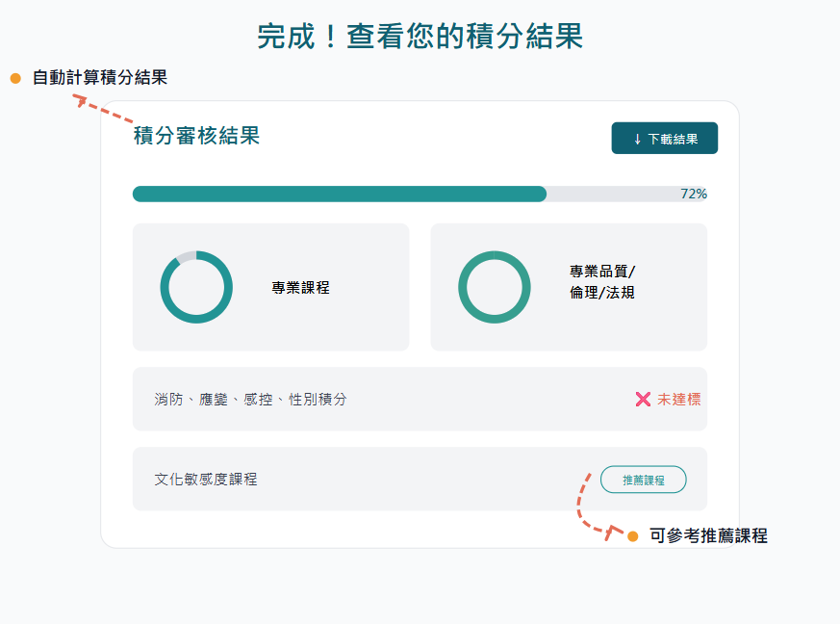This screenshot has width=840, height=624.
Task: Click the 專業課程 label text
Action: [x=300, y=287]
